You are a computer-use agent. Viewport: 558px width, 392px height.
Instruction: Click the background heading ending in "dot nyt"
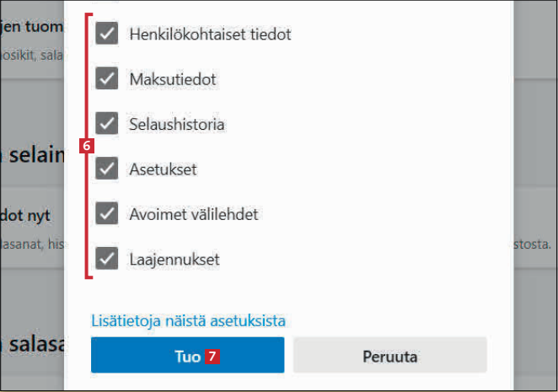coord(25,215)
